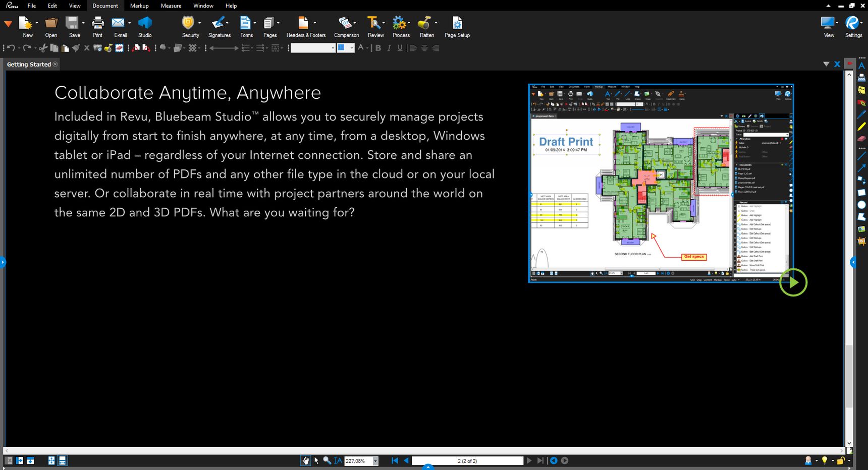The height and width of the screenshot is (470, 868).
Task: Enable the Zoom magnifier tool
Action: [x=327, y=460]
